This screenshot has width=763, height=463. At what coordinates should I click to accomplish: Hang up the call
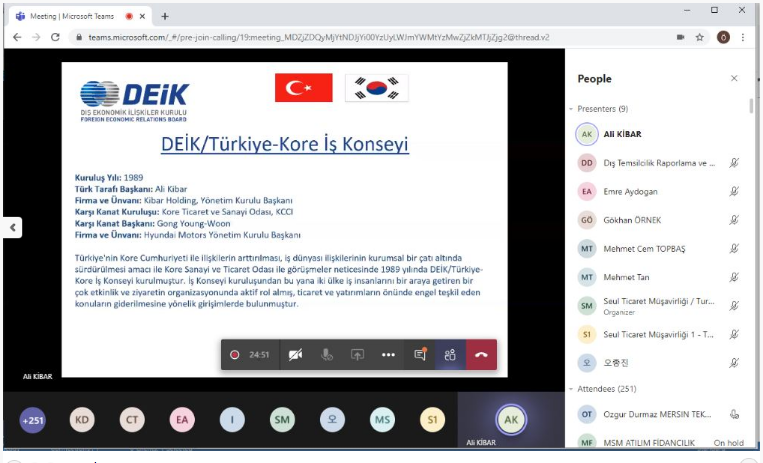(481, 355)
